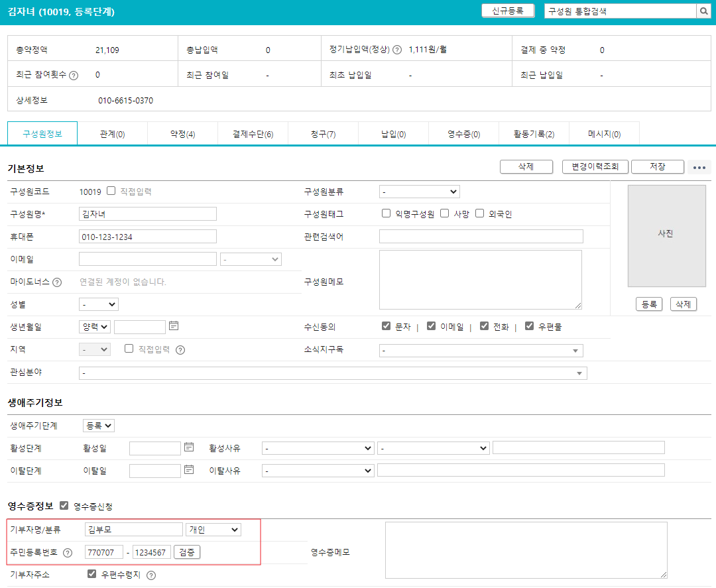
Task: Open the 성별 dropdown
Action: tap(99, 304)
